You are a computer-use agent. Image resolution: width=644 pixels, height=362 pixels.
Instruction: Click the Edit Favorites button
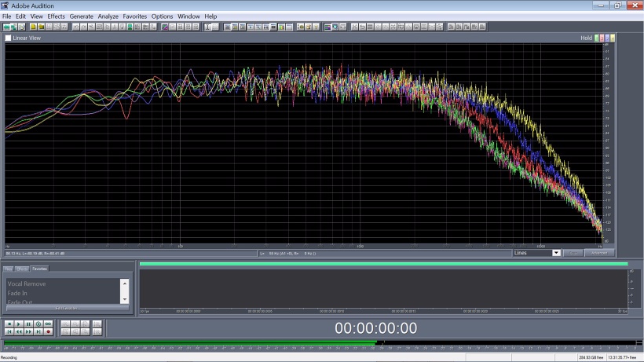(x=68, y=308)
